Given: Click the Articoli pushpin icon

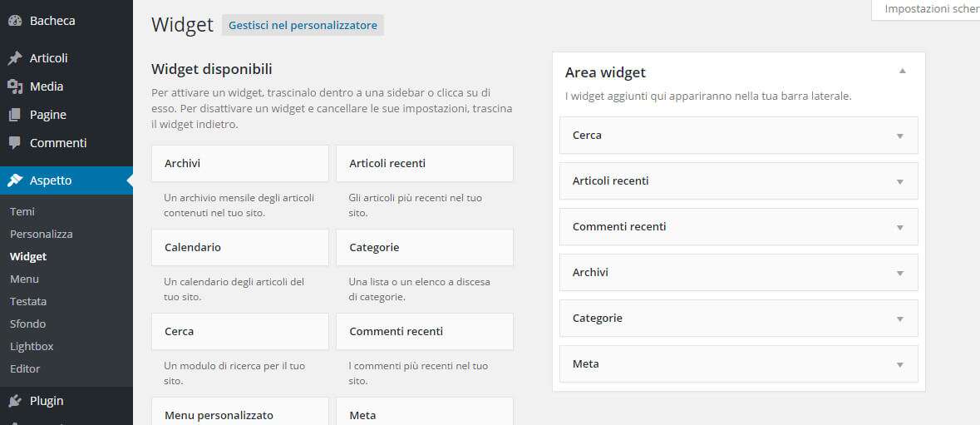Looking at the screenshot, I should tap(15, 58).
